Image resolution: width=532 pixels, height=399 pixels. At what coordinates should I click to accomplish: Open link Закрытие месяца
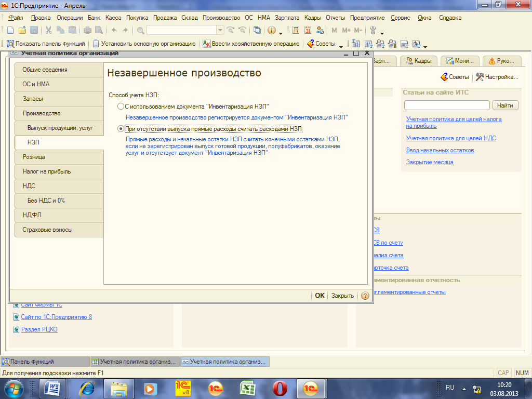430,162
